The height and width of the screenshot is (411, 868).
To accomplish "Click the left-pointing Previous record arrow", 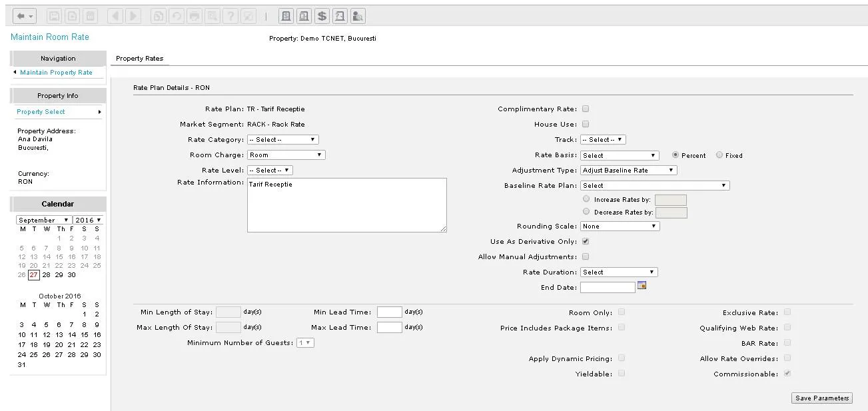I will [x=115, y=16].
